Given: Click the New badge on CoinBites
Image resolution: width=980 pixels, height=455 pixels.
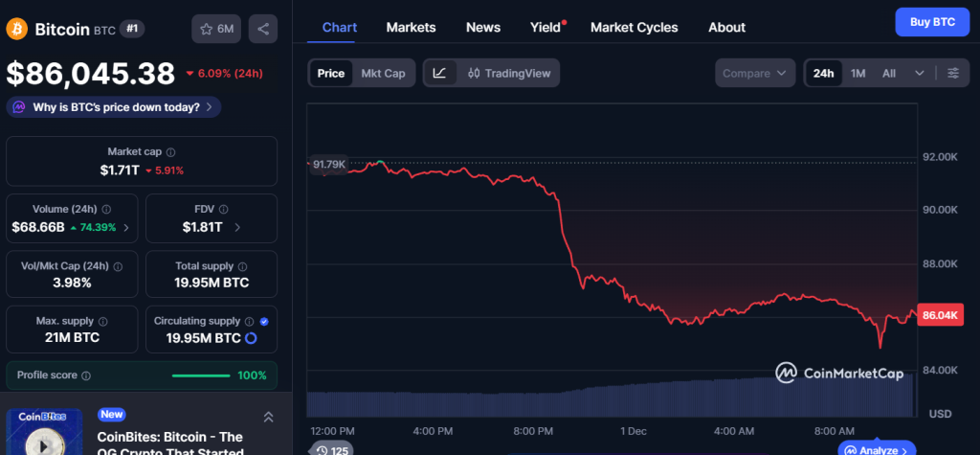Looking at the screenshot, I should 112,415.
